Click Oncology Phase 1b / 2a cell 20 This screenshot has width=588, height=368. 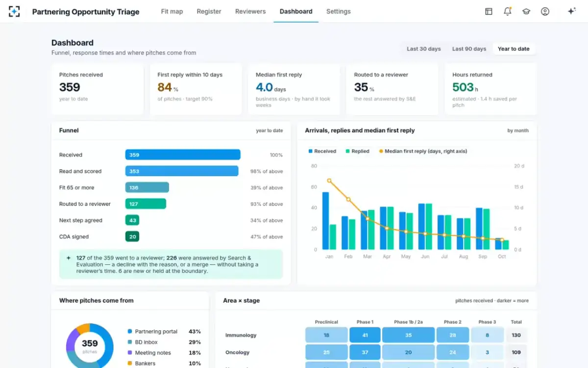tap(408, 352)
